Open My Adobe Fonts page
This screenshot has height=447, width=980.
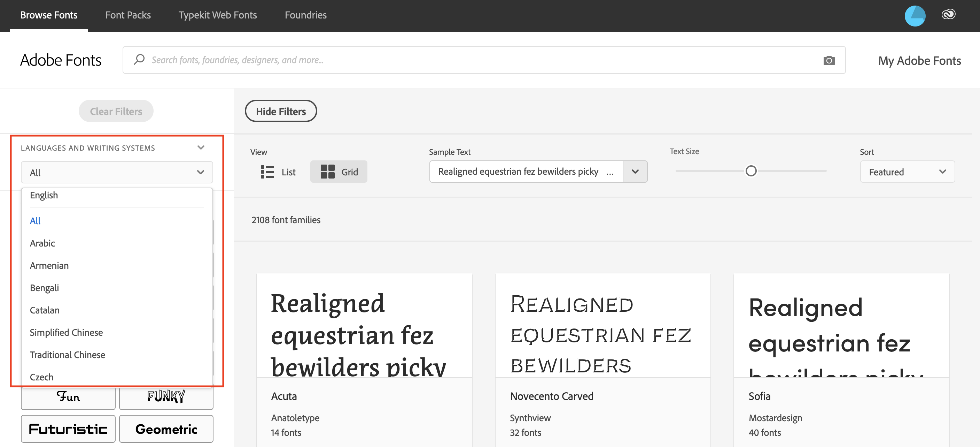920,60
